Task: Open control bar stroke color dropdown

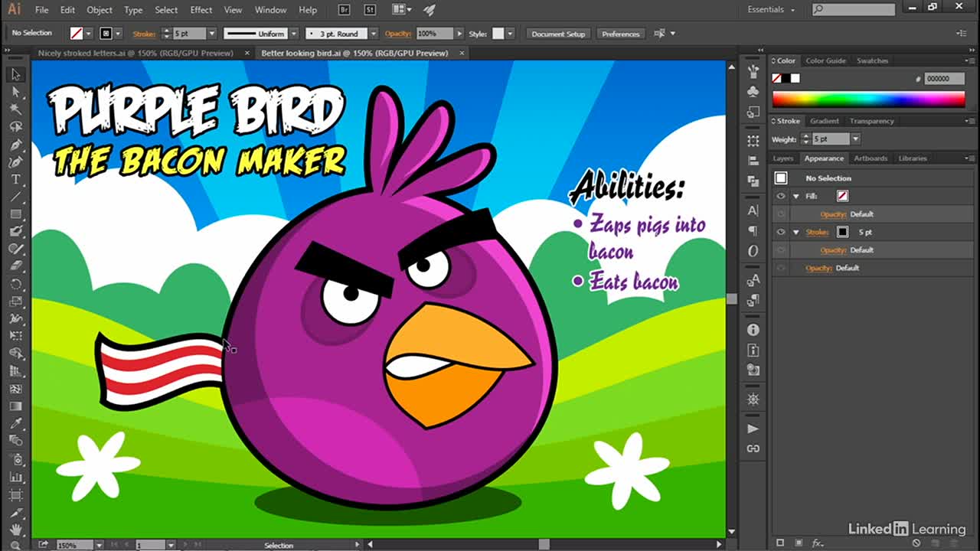Action: pyautogui.click(x=118, y=34)
